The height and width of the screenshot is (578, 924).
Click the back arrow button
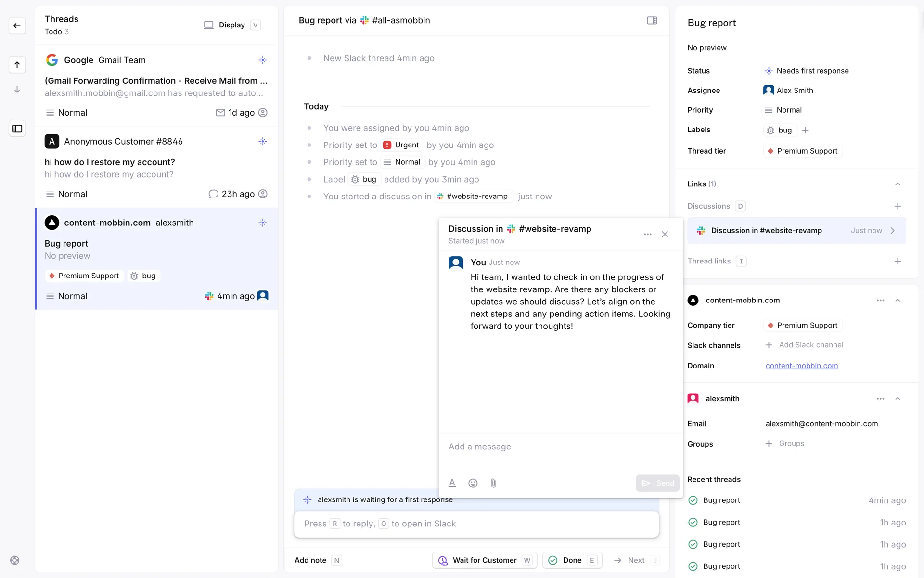[17, 26]
